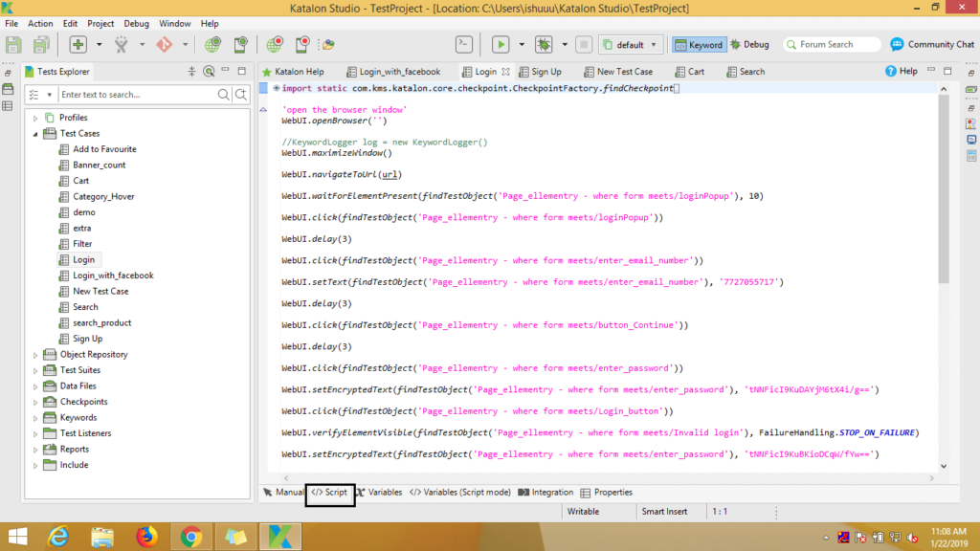Screen dimensions: 980x551
Task: Switch to Keyword perspective
Action: [699, 44]
